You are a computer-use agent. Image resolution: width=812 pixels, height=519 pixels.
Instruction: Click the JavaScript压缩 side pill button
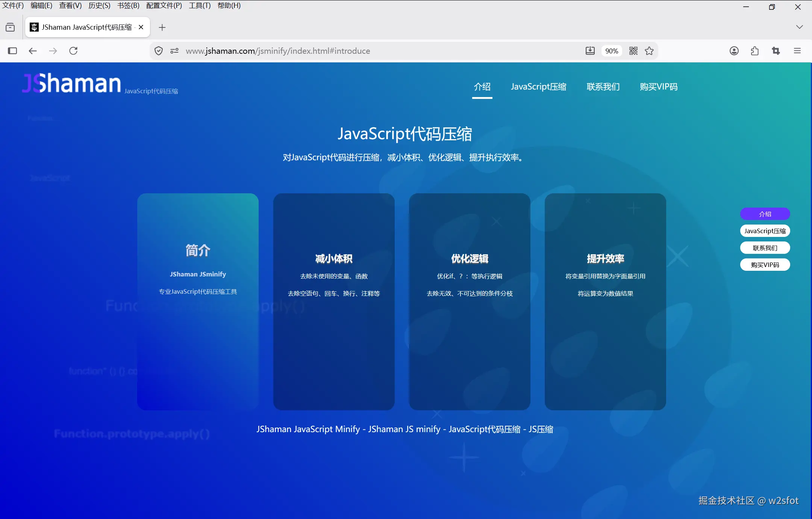pyautogui.click(x=765, y=231)
